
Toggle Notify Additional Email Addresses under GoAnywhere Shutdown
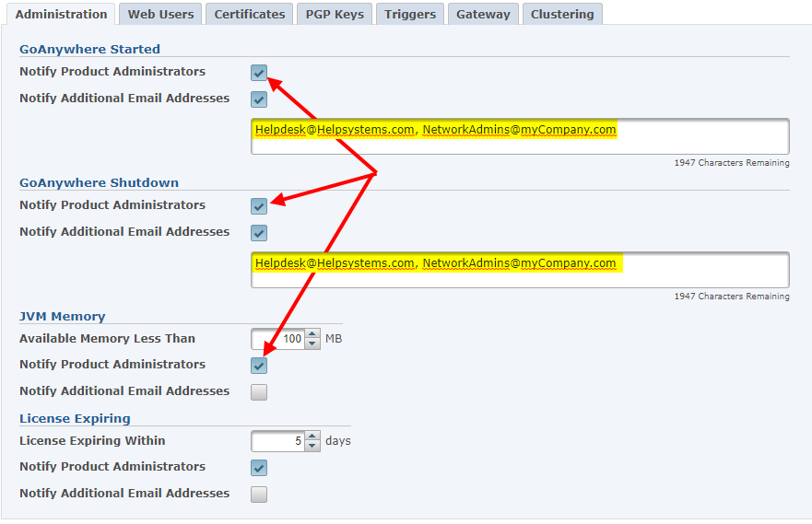(x=259, y=233)
